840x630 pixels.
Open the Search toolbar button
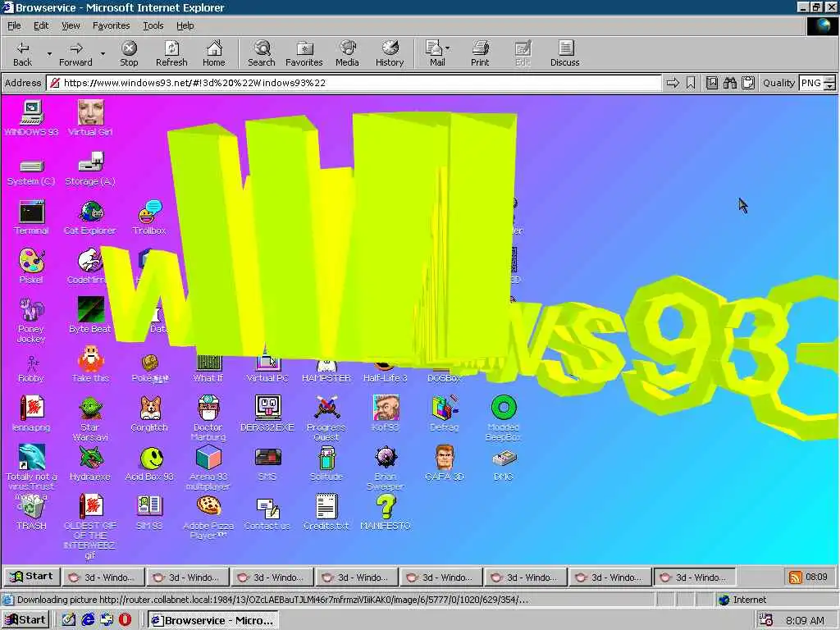coord(262,53)
